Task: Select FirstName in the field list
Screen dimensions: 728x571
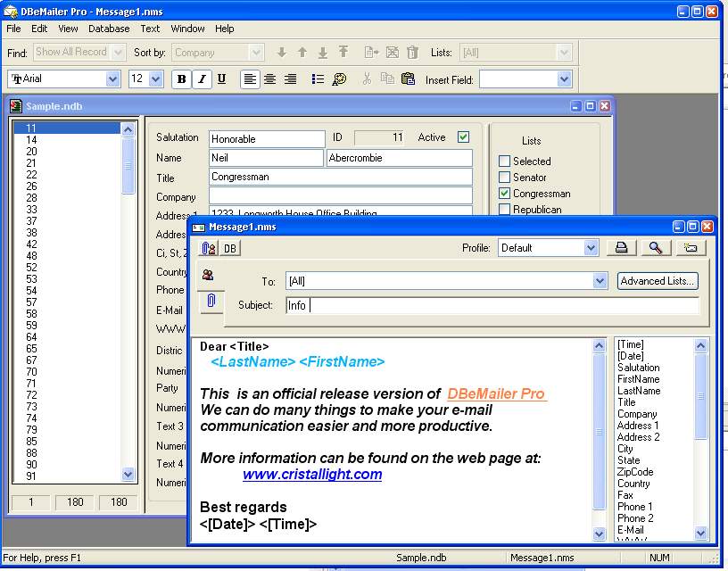Action: coord(639,379)
